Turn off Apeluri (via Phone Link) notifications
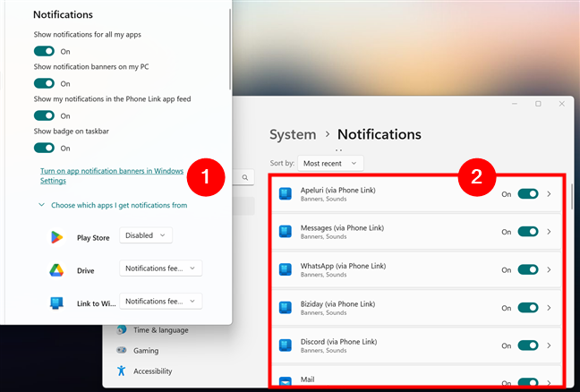580x392 pixels. (x=528, y=194)
